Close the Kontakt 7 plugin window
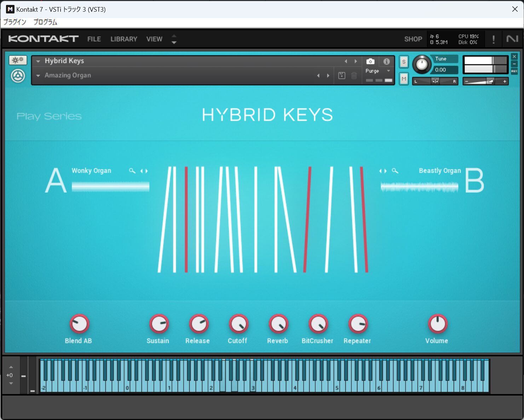The height and width of the screenshot is (420, 524). coord(515,9)
